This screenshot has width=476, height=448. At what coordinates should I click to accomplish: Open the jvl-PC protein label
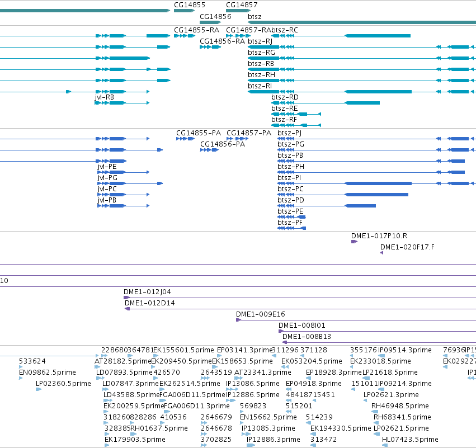point(107,189)
